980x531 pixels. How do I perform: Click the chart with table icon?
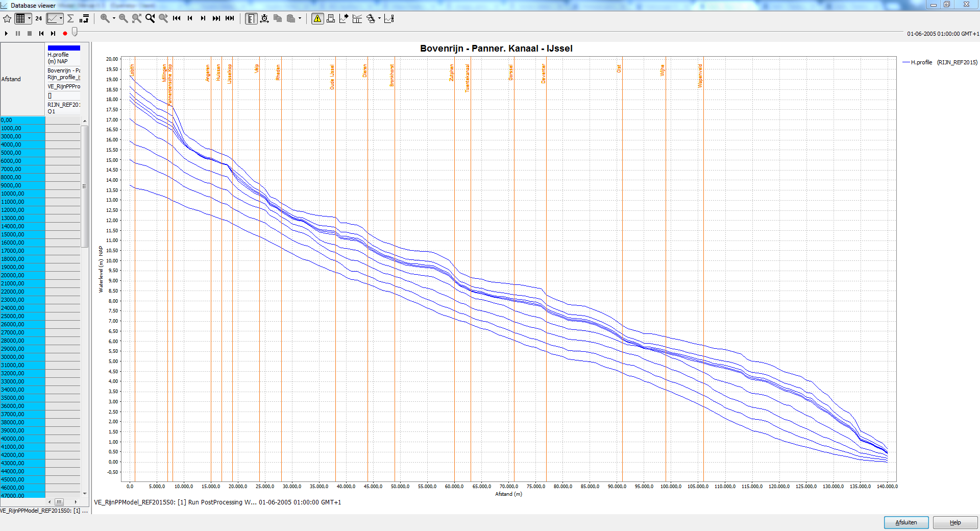(x=357, y=18)
